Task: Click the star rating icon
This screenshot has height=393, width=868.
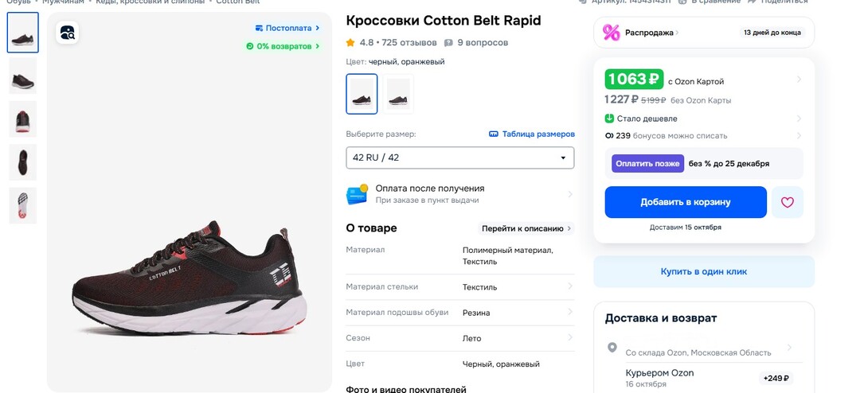Action: (350, 43)
